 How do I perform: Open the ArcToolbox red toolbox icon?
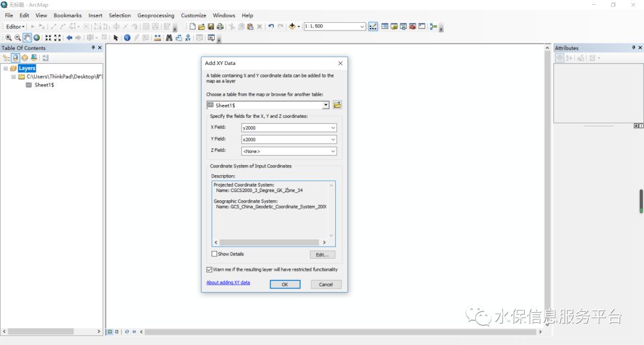click(413, 26)
